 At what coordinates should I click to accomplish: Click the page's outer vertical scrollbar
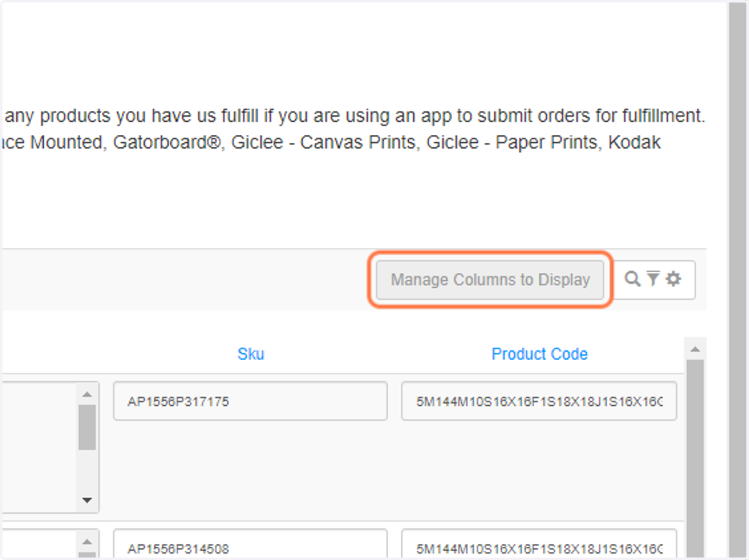(737, 280)
